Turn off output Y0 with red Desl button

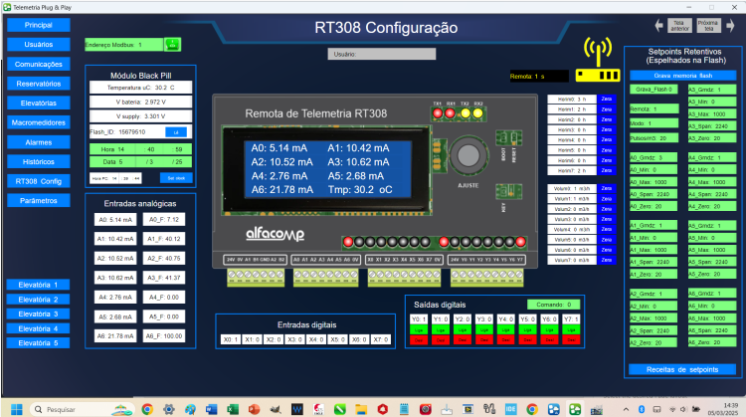point(419,339)
